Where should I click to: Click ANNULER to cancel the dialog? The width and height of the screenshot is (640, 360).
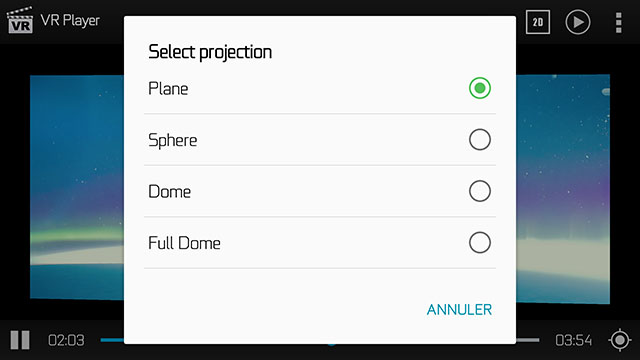coord(459,310)
